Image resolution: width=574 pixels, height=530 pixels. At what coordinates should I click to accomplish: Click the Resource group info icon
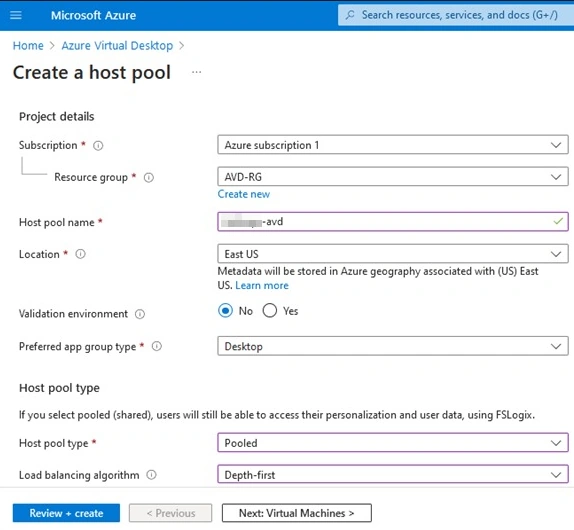tap(149, 178)
